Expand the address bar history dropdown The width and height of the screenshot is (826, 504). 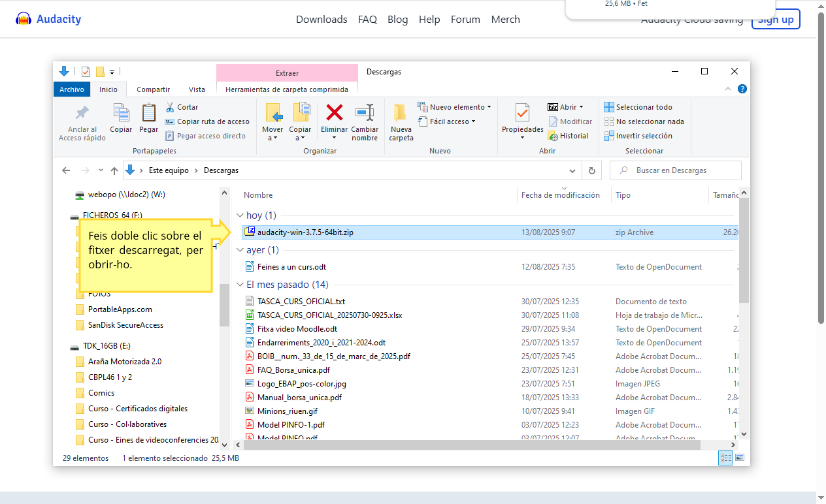click(572, 170)
